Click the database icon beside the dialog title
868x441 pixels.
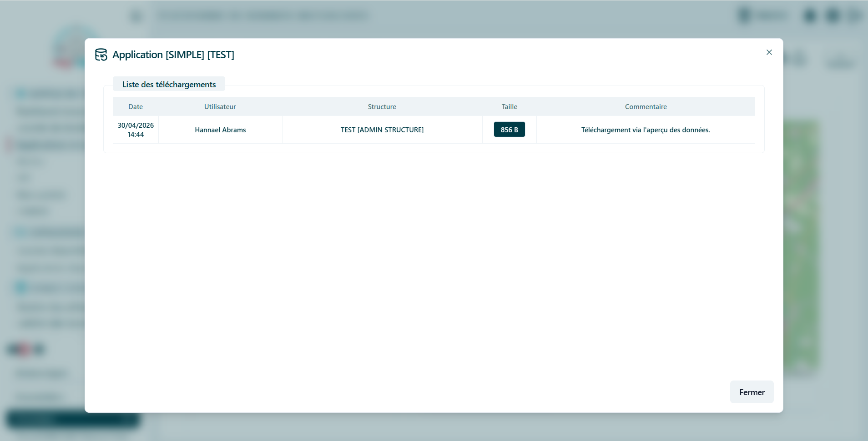click(x=101, y=55)
